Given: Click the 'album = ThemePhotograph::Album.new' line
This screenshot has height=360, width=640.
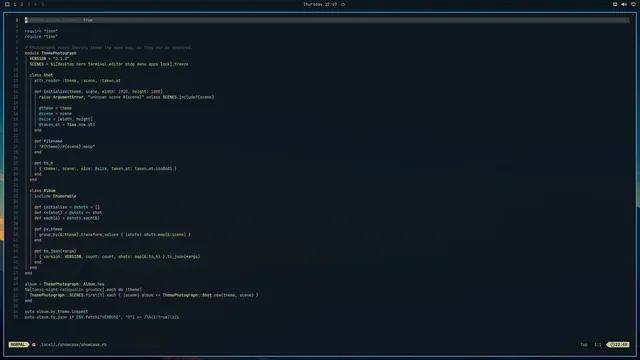Looking at the screenshot, I should click(64, 284).
